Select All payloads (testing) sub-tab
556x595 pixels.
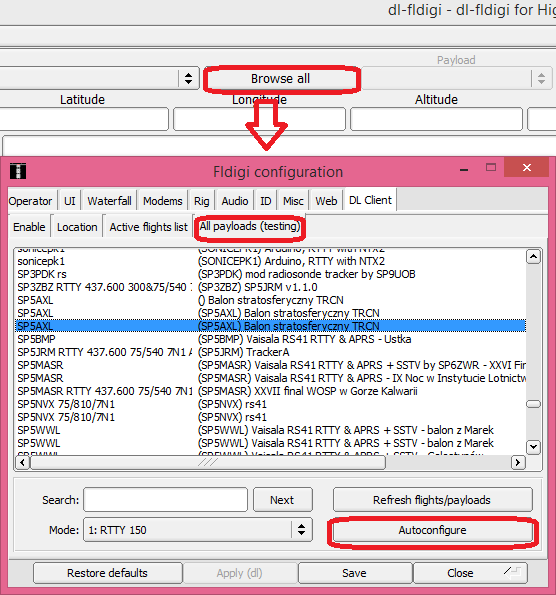(x=250, y=226)
